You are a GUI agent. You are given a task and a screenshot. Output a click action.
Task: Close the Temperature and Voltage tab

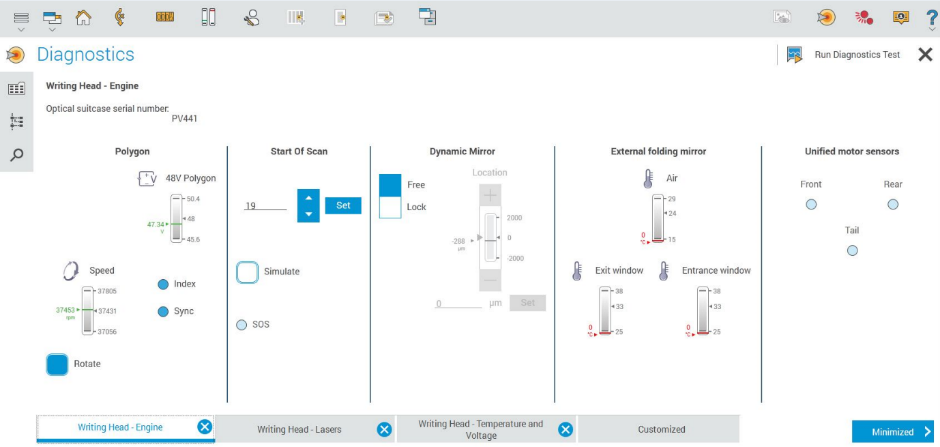(565, 430)
